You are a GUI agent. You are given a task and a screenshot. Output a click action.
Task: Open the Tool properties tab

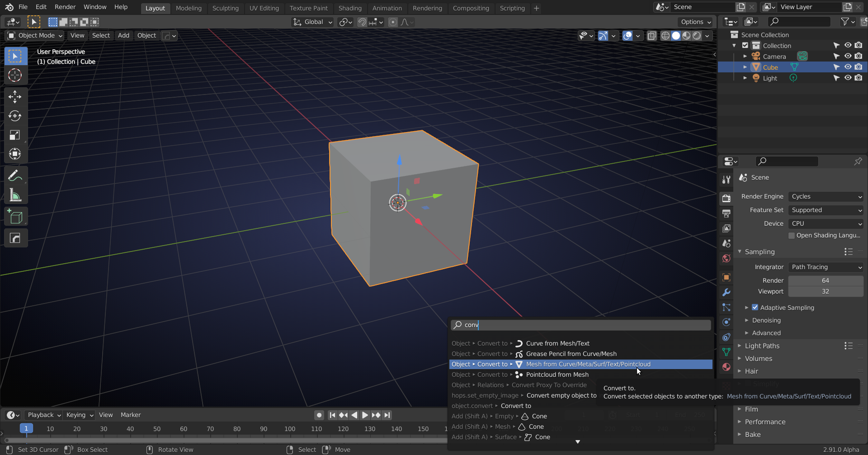[726, 180]
